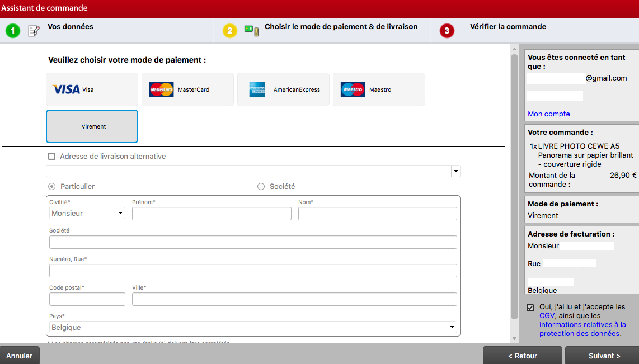The width and height of the screenshot is (639, 364).
Task: Go to Choisir le mode de paiement step
Action: (341, 26)
